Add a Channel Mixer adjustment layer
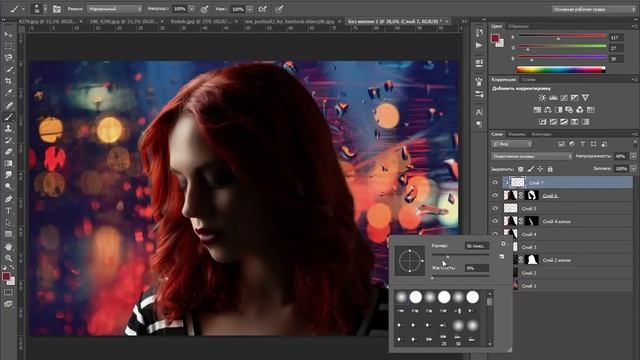Image resolution: width=640 pixels, height=360 pixels. (580, 110)
